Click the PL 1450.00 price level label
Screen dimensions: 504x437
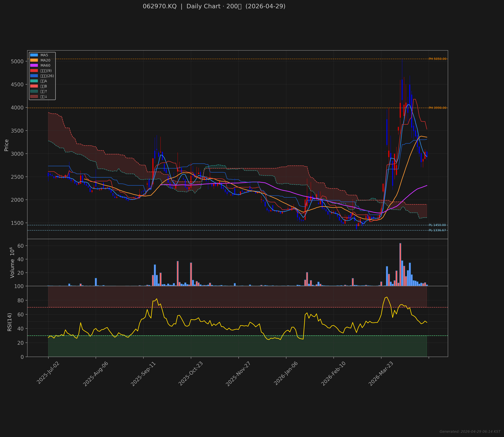437,225
